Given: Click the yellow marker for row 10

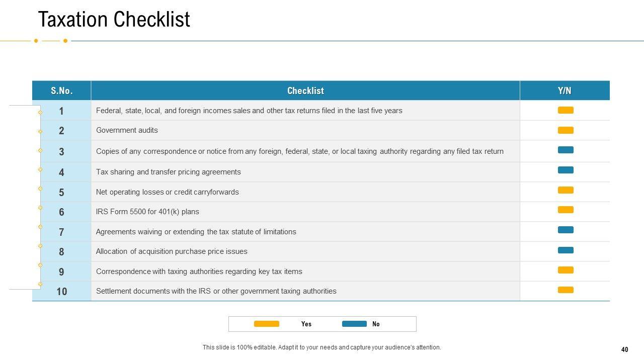Looking at the screenshot, I should pyautogui.click(x=566, y=290).
